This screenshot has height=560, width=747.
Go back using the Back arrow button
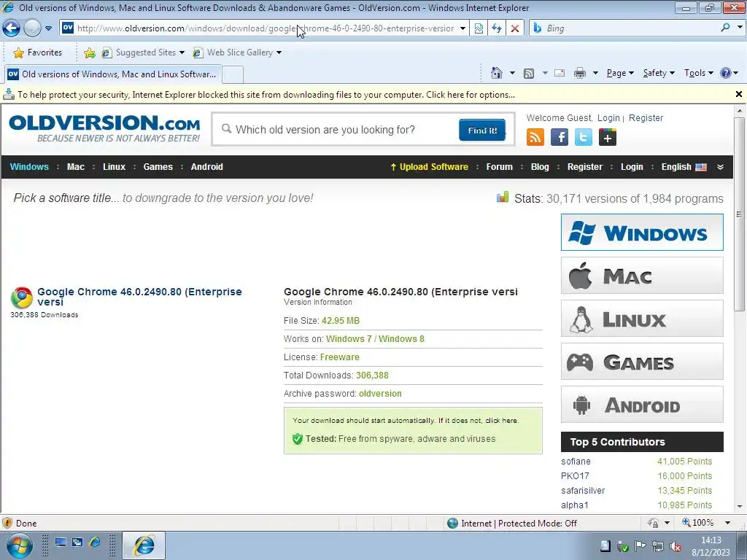tap(11, 28)
